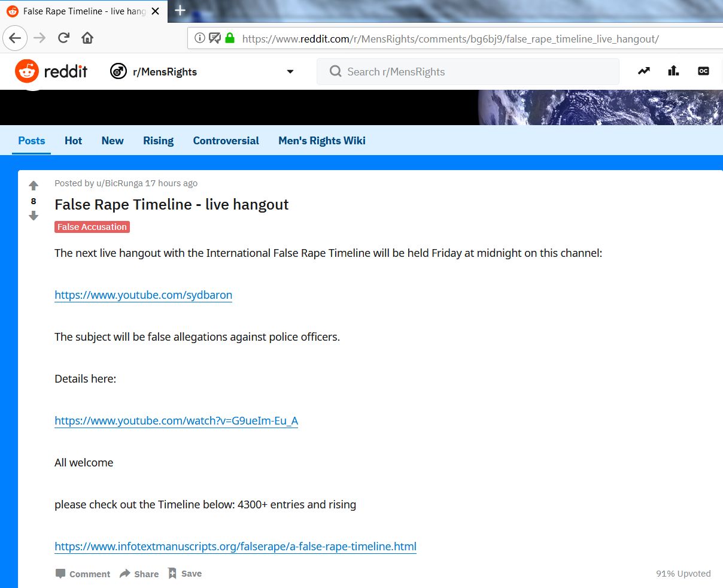Downvote the False Rape Timeline post
The width and height of the screenshot is (723, 588).
[x=34, y=216]
